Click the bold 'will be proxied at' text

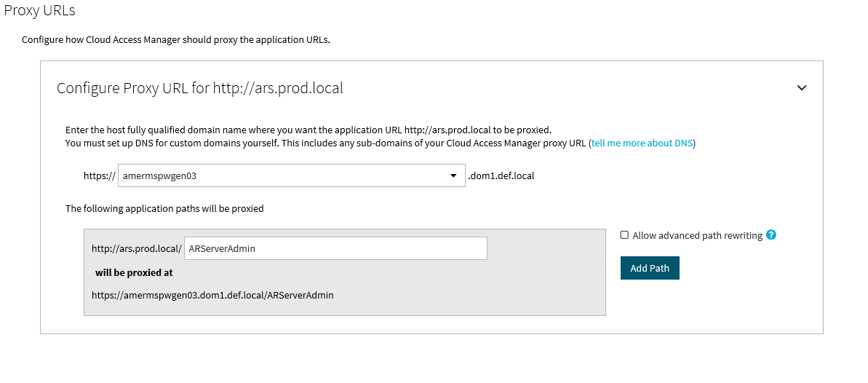134,273
